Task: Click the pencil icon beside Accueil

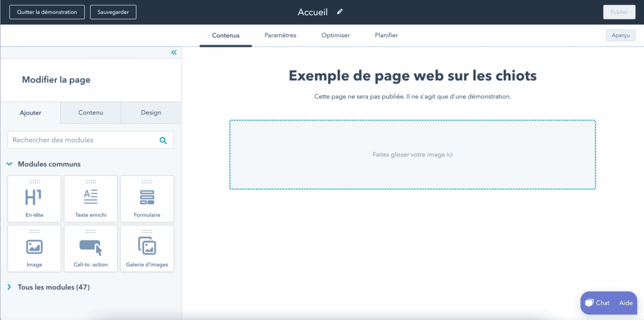Action: [x=340, y=11]
